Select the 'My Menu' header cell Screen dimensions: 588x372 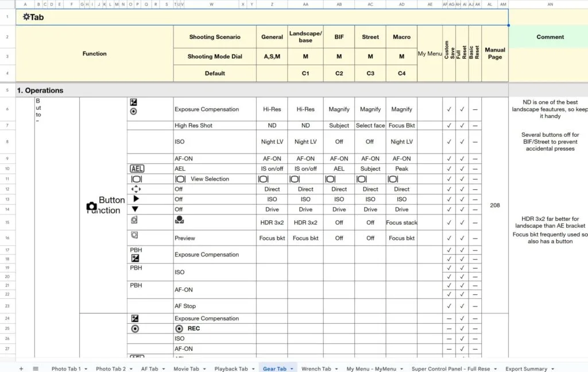tap(430, 53)
